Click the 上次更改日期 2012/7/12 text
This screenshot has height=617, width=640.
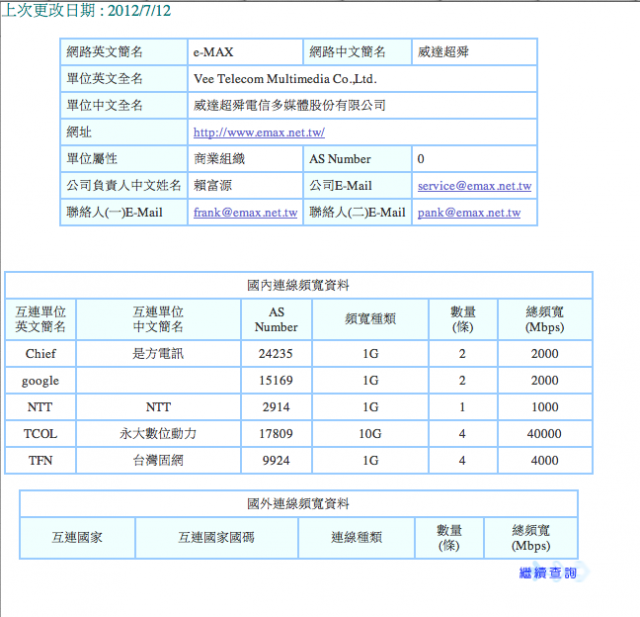coord(87,11)
